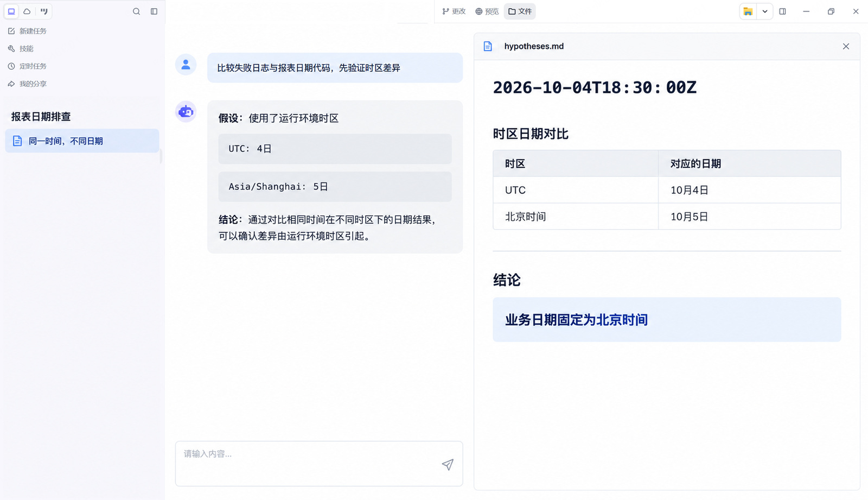Click the 时区日期对比 section heading
Viewport: 868px width, 500px height.
point(531,134)
